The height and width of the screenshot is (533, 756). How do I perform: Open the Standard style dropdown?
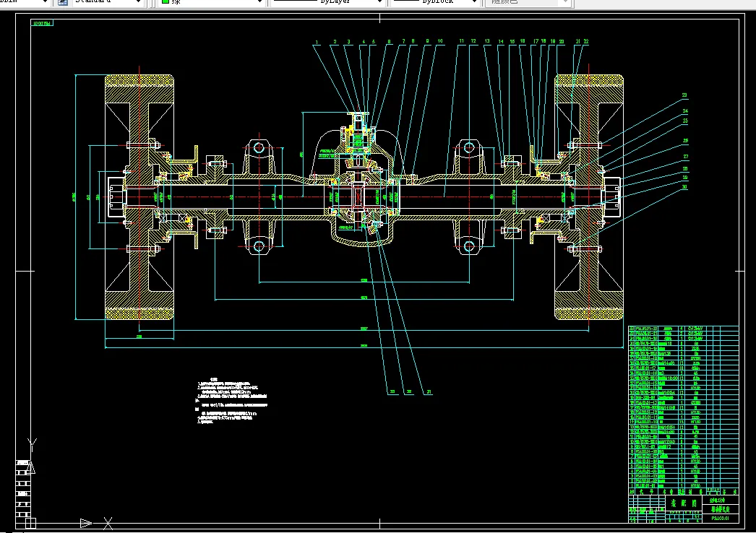(x=138, y=2)
